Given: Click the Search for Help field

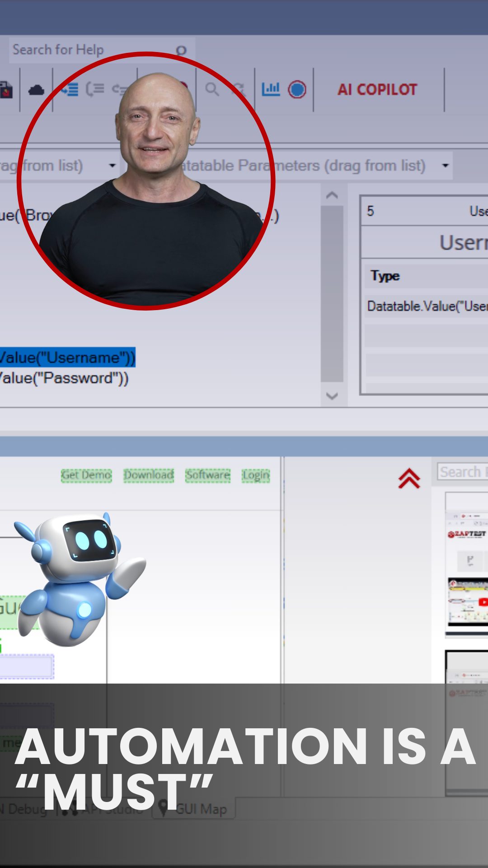Looking at the screenshot, I should 102,50.
